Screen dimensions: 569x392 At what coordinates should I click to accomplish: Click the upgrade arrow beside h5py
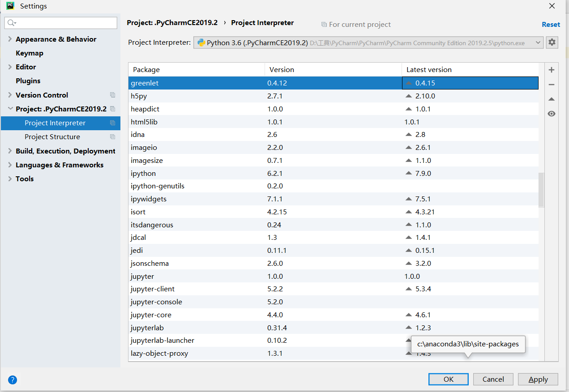[408, 96]
